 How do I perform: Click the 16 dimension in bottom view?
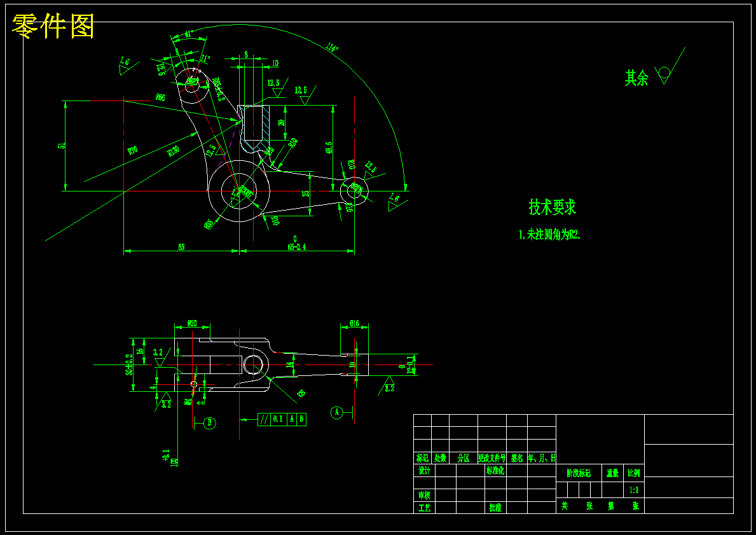pyautogui.click(x=141, y=351)
